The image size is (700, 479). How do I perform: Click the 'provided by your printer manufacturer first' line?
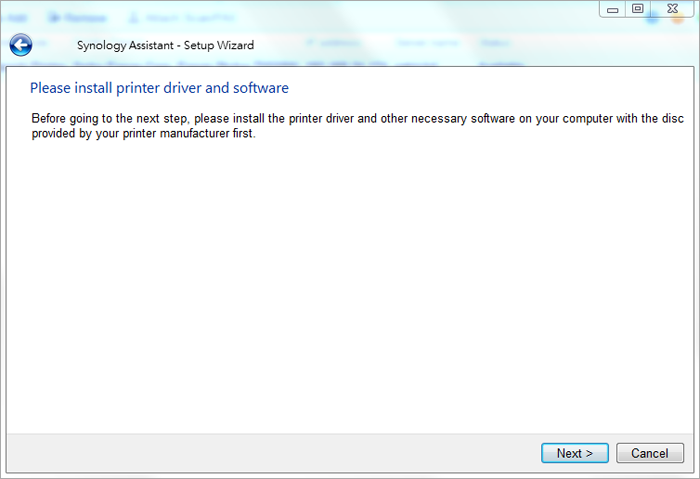point(143,133)
